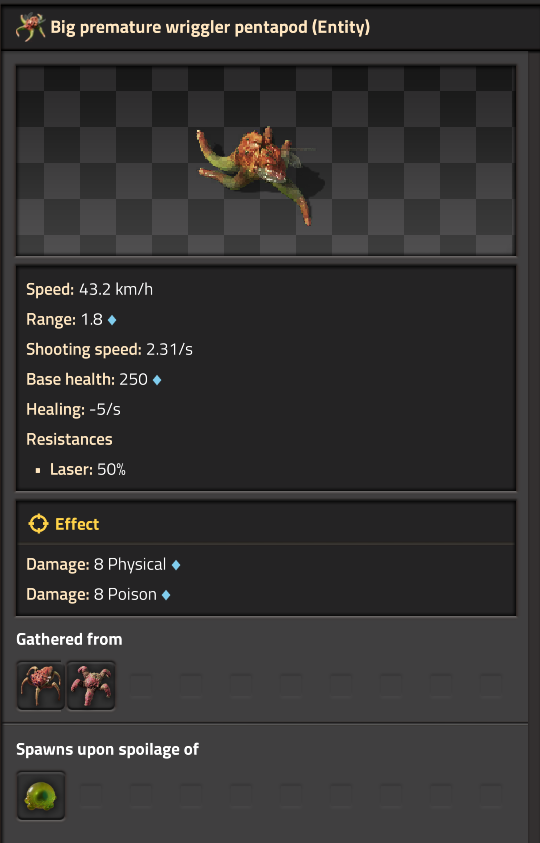Click the diamond after Poison damage
This screenshot has height=843, width=540.
[166, 595]
